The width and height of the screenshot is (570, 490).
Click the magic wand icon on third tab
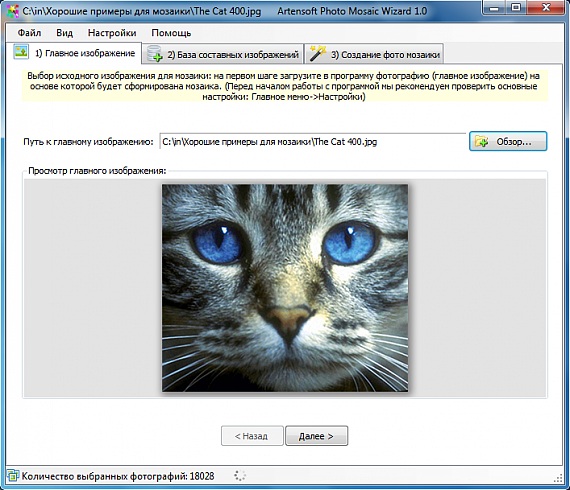pyautogui.click(x=317, y=53)
